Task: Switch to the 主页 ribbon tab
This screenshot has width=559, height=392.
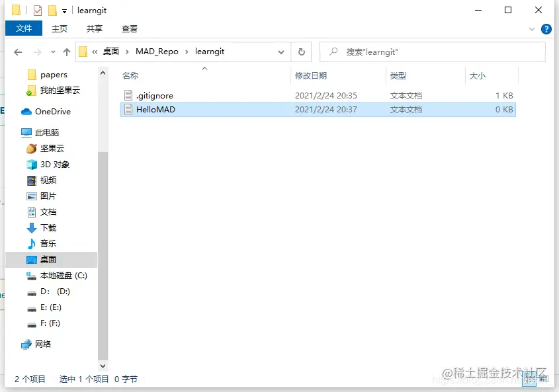Action: tap(59, 28)
